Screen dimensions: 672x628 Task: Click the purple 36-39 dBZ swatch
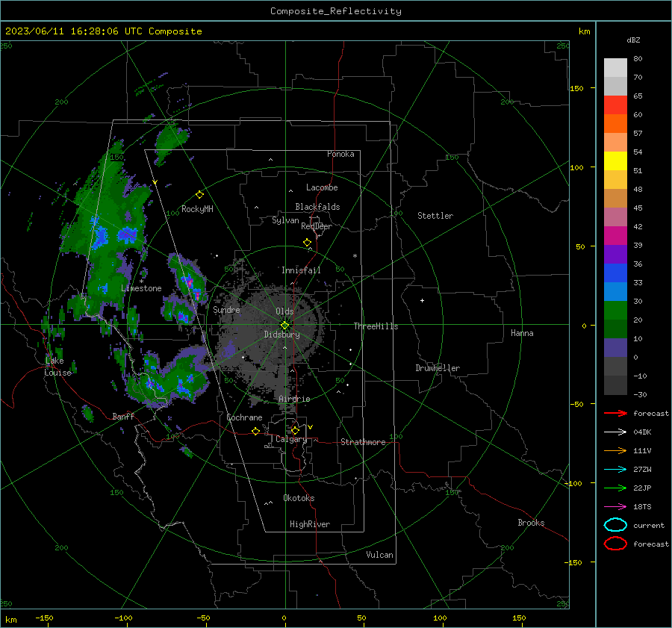click(615, 255)
